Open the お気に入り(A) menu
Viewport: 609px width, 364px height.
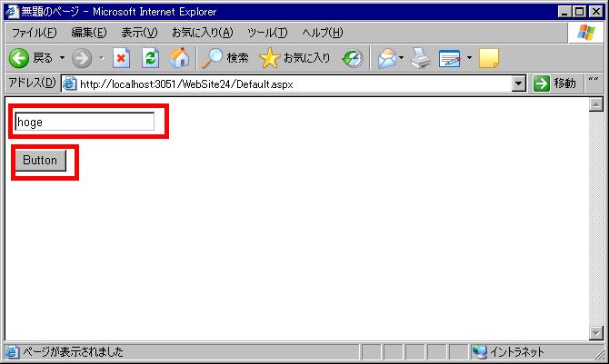click(x=203, y=33)
